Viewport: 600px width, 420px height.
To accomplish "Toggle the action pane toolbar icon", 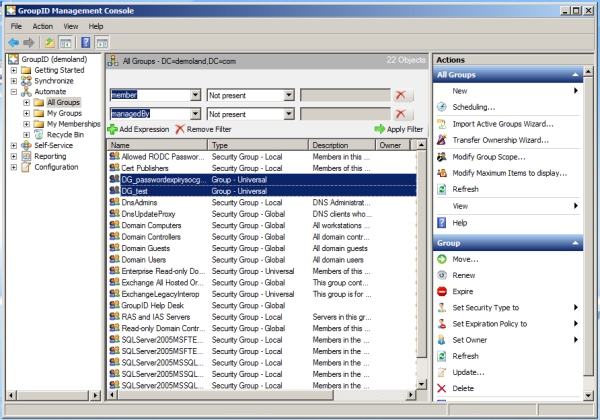I will (x=102, y=42).
